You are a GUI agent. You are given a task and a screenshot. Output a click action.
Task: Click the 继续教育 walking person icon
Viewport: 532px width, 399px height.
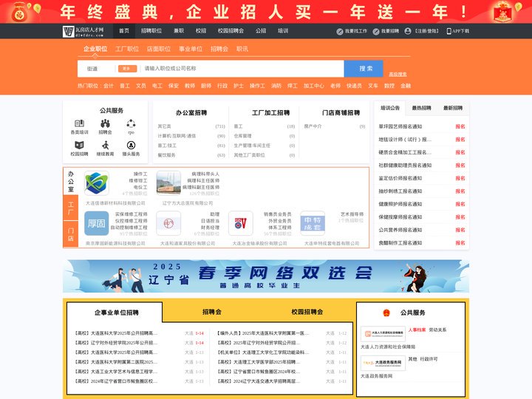105,146
